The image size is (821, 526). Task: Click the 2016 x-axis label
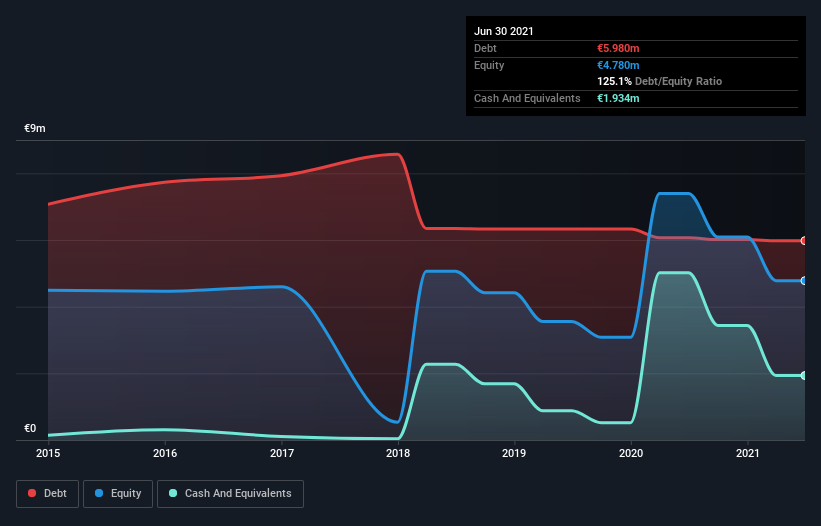[x=165, y=453]
